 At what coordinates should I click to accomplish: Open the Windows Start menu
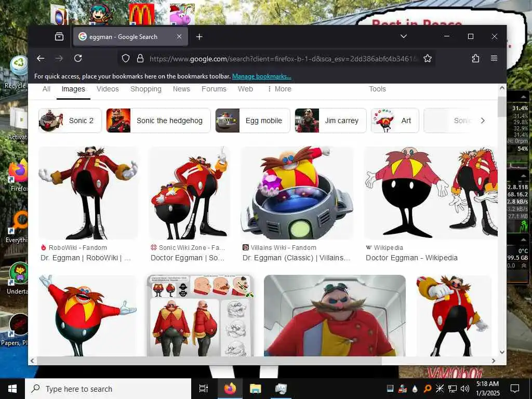[x=12, y=389]
